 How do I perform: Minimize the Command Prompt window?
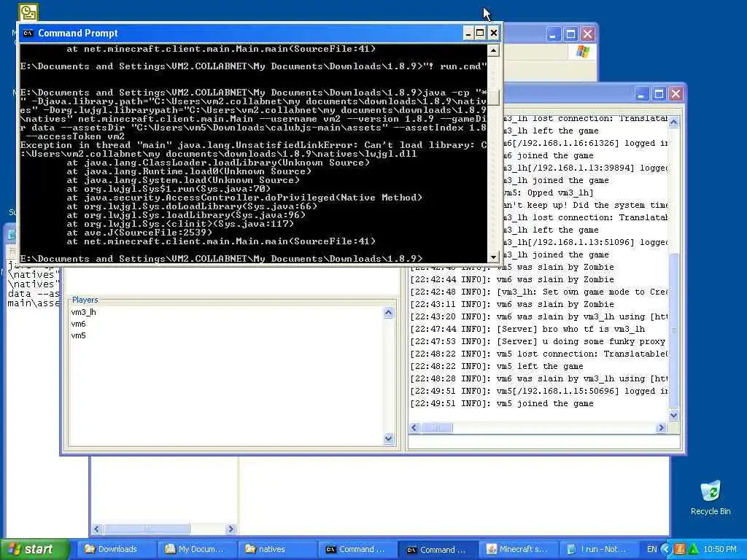pos(468,34)
